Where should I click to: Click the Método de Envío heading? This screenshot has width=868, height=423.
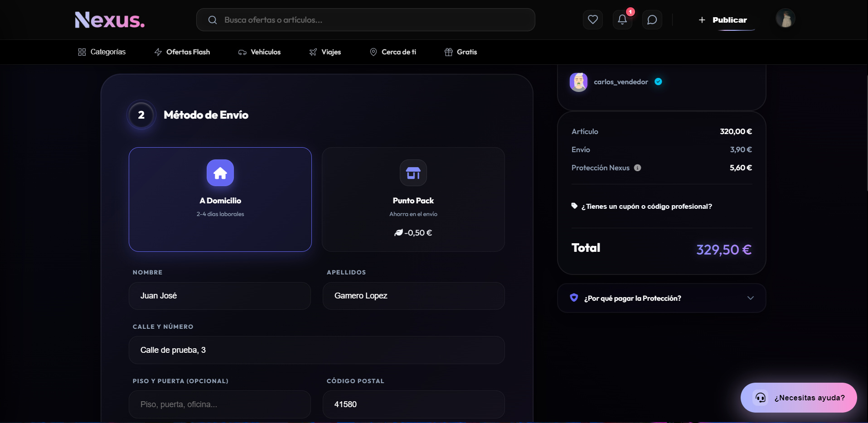pyautogui.click(x=206, y=115)
